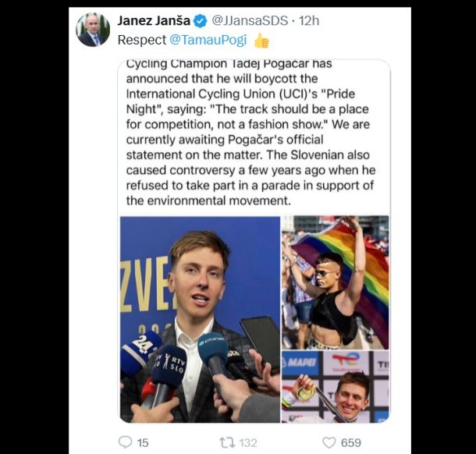Like the tweet with the heart icon
Viewport: 476px width, 454px height.
click(x=329, y=442)
